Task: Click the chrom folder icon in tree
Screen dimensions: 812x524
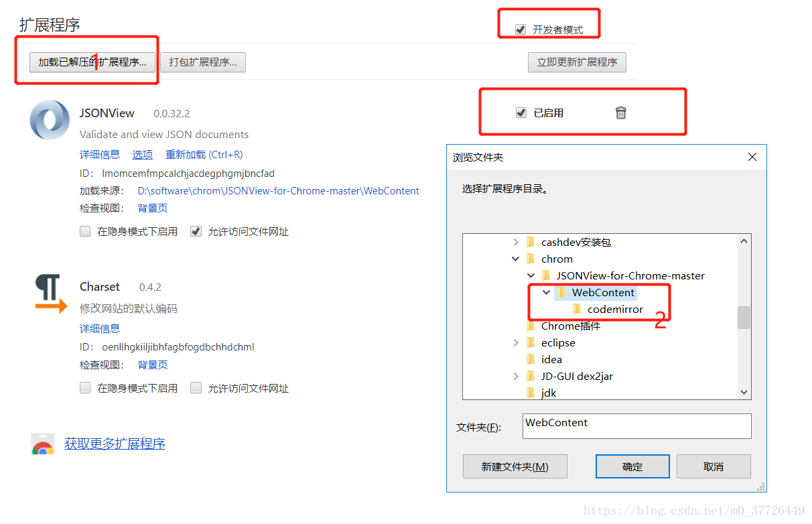Action: coord(531,259)
